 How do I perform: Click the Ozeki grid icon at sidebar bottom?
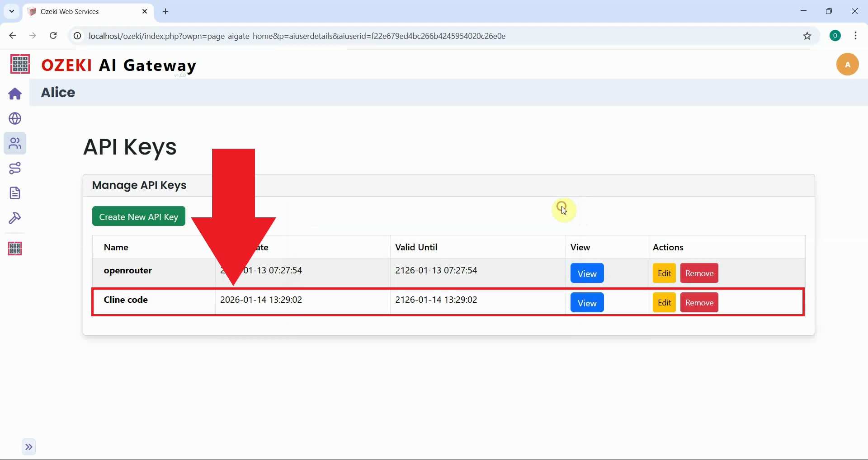click(15, 248)
